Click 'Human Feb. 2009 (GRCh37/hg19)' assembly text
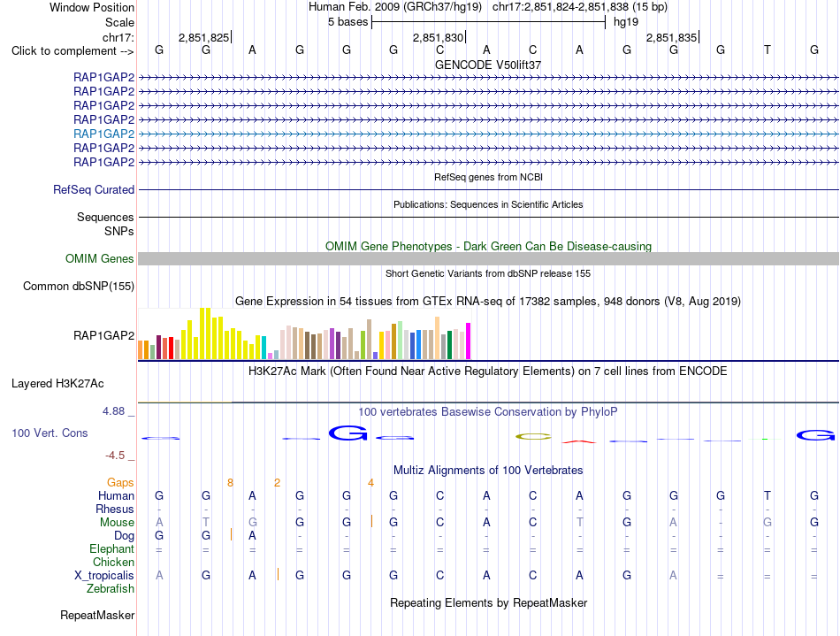Image resolution: width=840 pixels, height=636 pixels. click(x=395, y=7)
